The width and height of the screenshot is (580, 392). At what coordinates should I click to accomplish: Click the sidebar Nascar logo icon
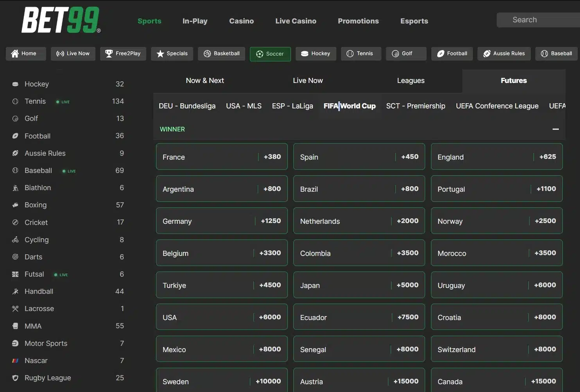pos(15,361)
